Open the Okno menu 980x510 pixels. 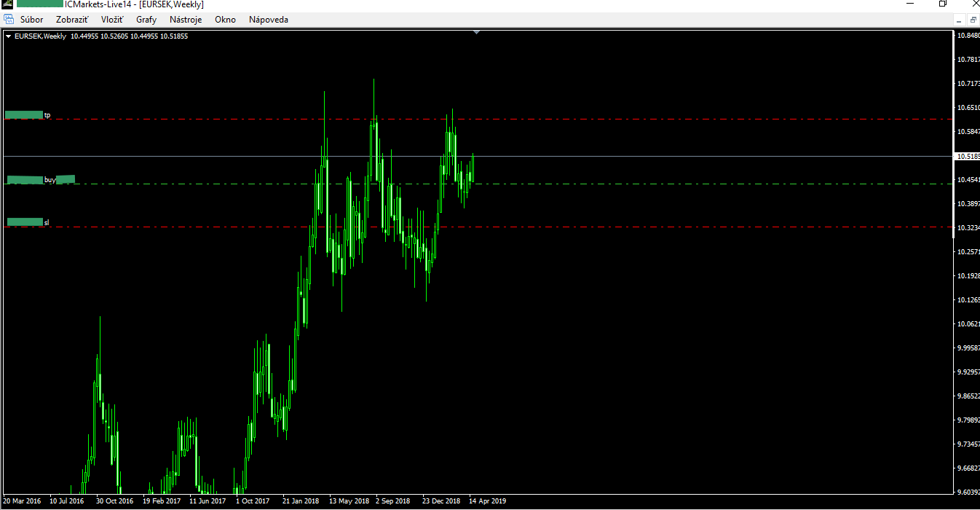point(225,20)
